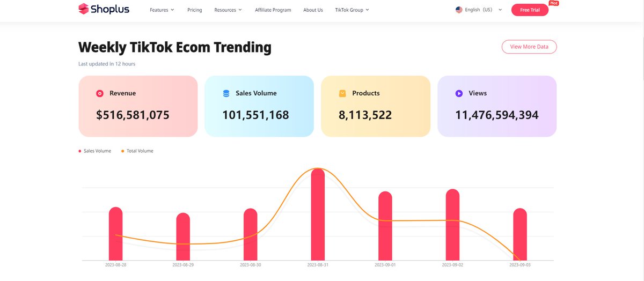Viewport: 644px width, 281px height.
Task: Click the 2023-08-30 axis label
Action: (251, 265)
